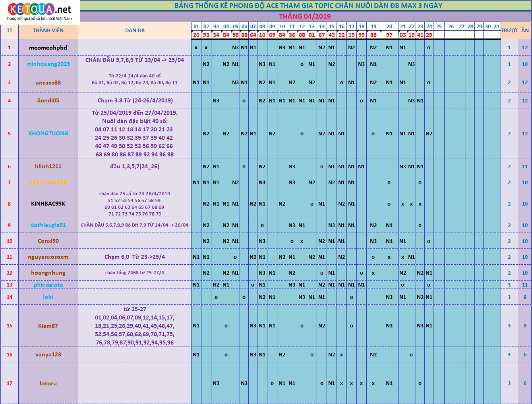532x404 pixels.
Task: Select row number 17 in TT column
Action: 10,383
